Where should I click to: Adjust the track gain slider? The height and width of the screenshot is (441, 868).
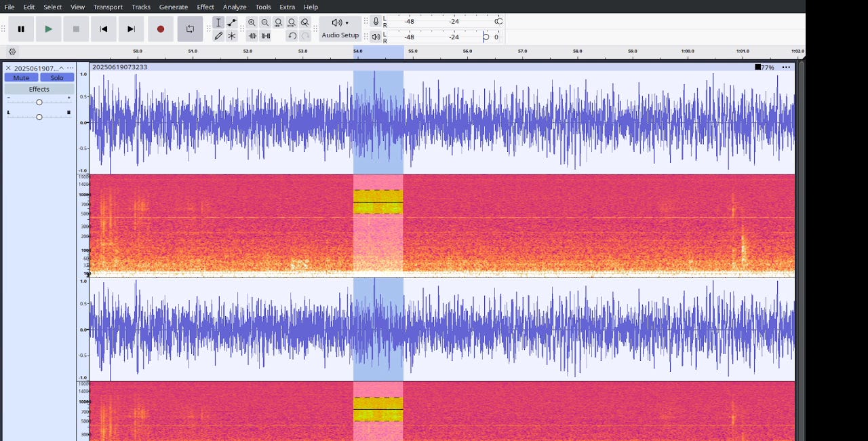(x=39, y=102)
